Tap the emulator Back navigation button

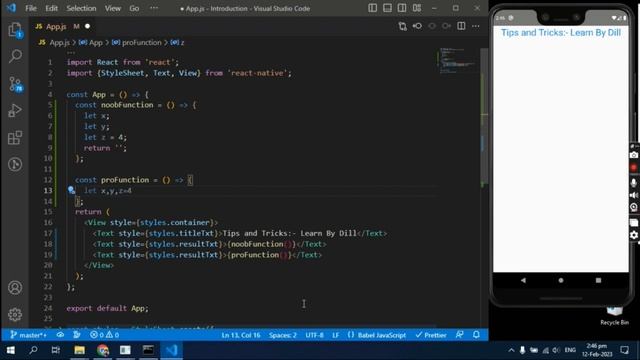(523, 280)
